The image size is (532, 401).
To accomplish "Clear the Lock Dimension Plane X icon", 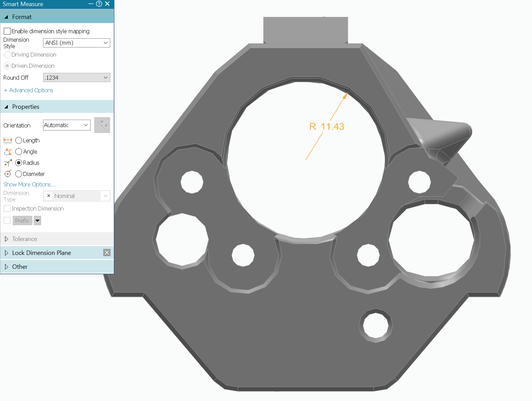I will pos(107,253).
